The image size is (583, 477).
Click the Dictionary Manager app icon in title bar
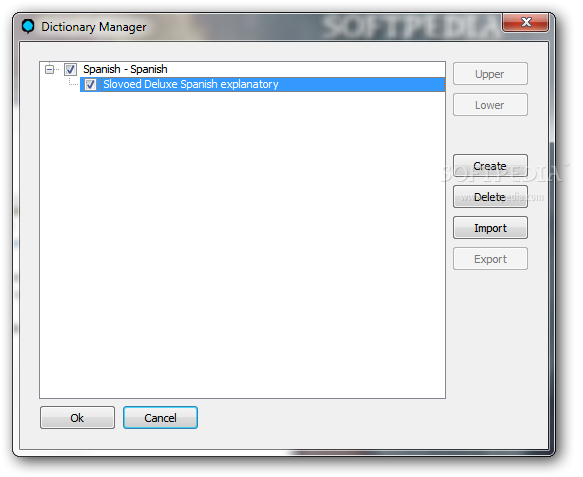tap(28, 26)
